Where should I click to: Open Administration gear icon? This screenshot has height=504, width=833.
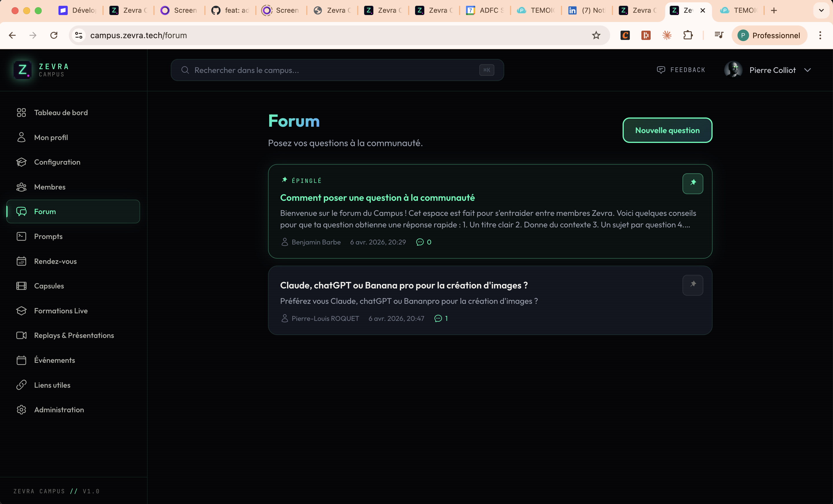coord(21,410)
